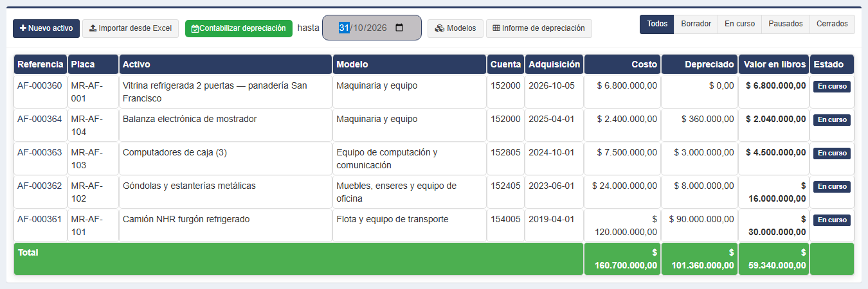868x289 pixels.
Task: Open Importar desde Excel
Action: (x=131, y=28)
